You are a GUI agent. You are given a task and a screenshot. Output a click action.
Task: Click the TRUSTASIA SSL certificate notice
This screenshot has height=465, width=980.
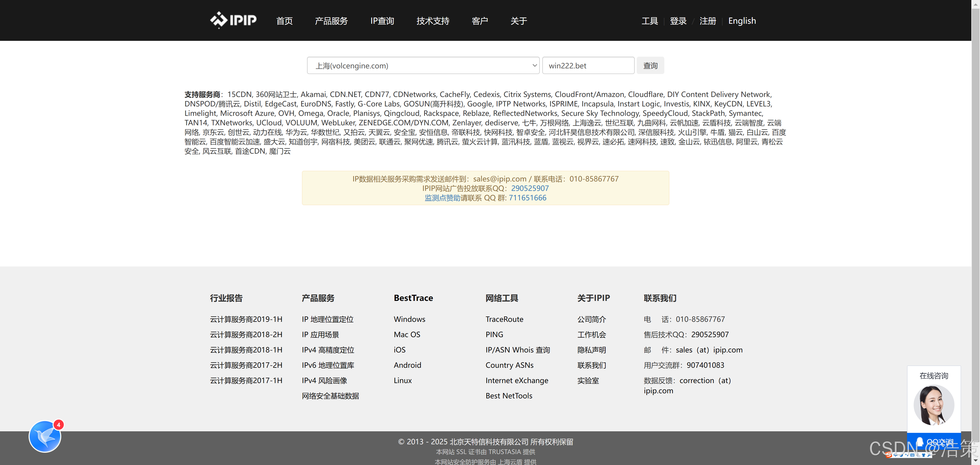[x=485, y=452]
